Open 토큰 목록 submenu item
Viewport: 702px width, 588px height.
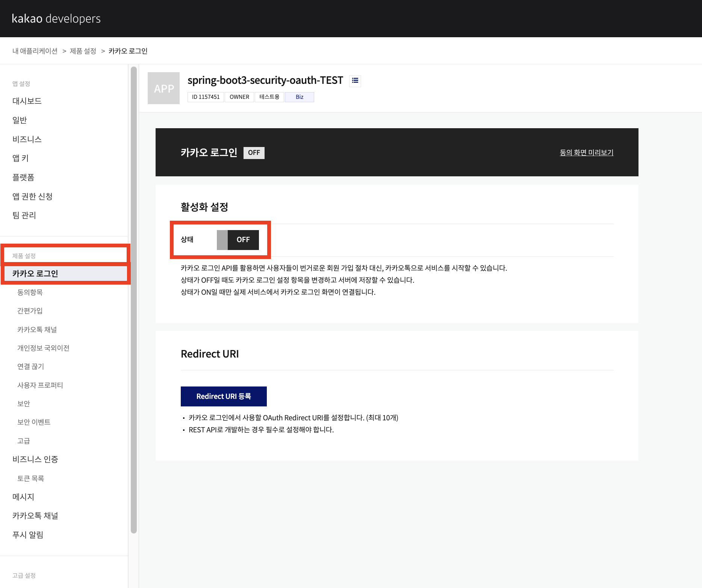[31, 478]
